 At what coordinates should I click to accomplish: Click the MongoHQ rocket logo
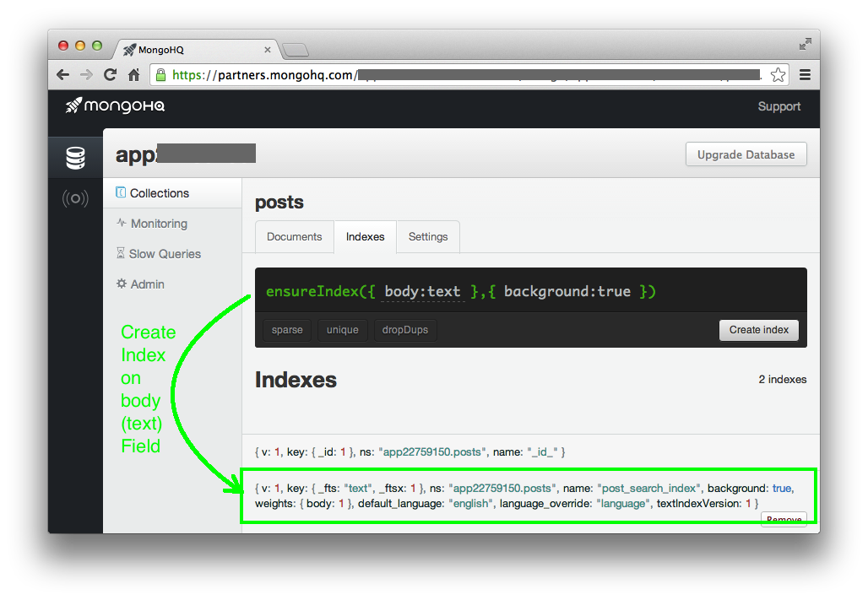click(115, 105)
